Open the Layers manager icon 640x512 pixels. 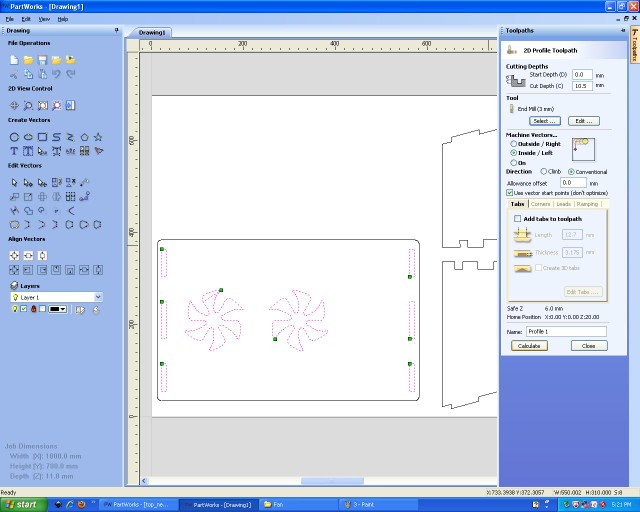[x=14, y=285]
